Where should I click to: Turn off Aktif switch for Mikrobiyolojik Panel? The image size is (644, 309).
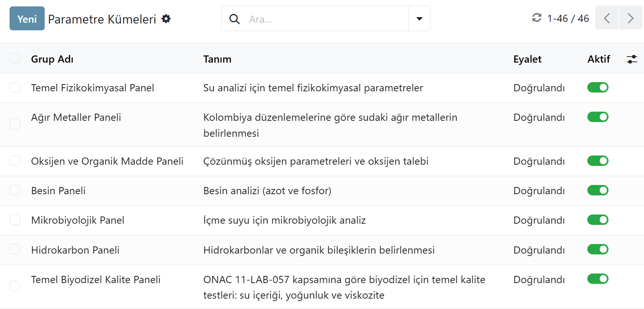coord(597,220)
